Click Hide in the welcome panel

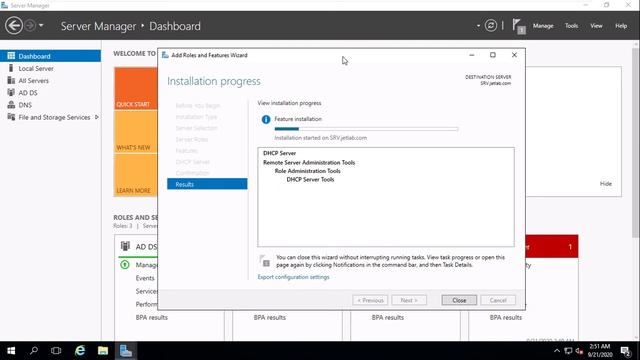click(606, 184)
